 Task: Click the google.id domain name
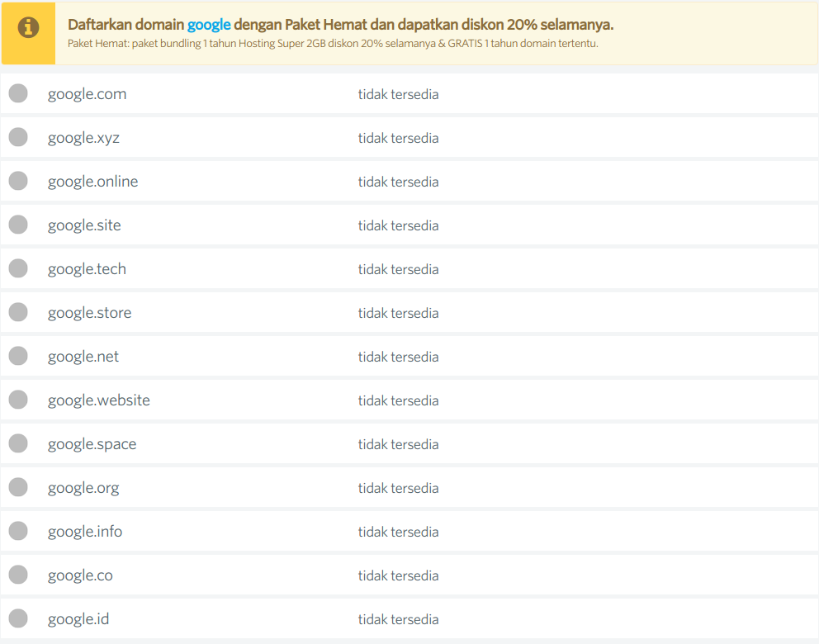78,619
